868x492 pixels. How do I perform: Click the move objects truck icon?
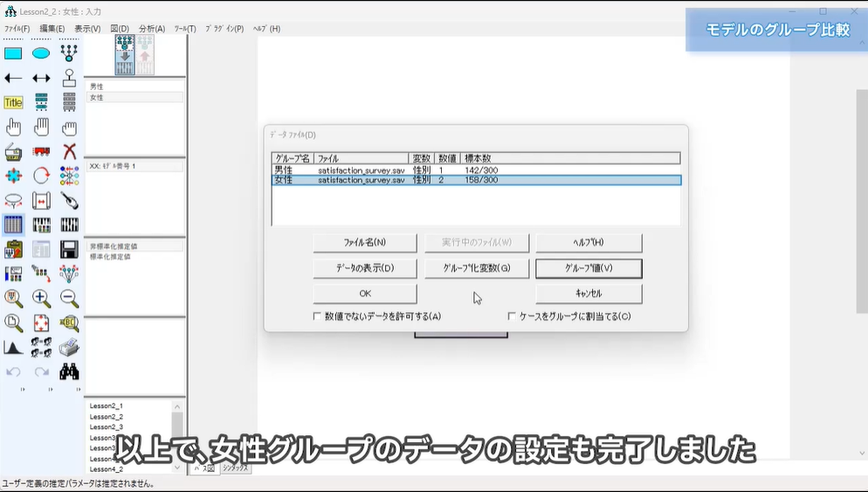click(x=41, y=152)
